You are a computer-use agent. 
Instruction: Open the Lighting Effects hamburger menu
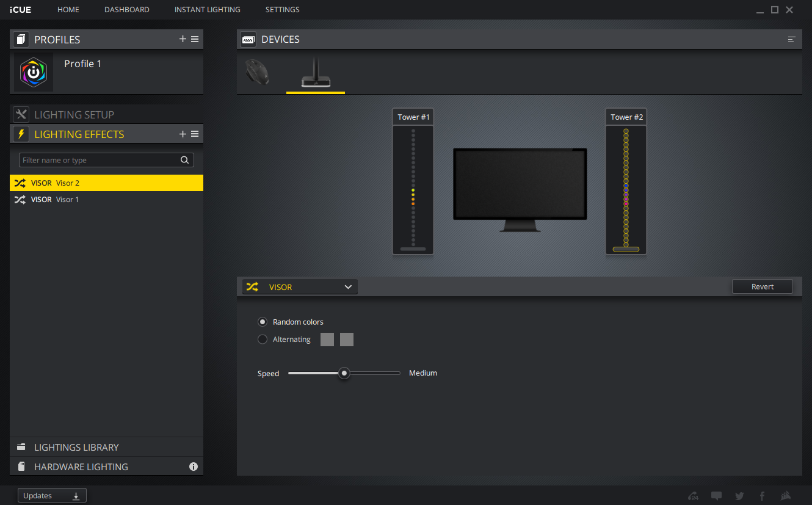(195, 134)
